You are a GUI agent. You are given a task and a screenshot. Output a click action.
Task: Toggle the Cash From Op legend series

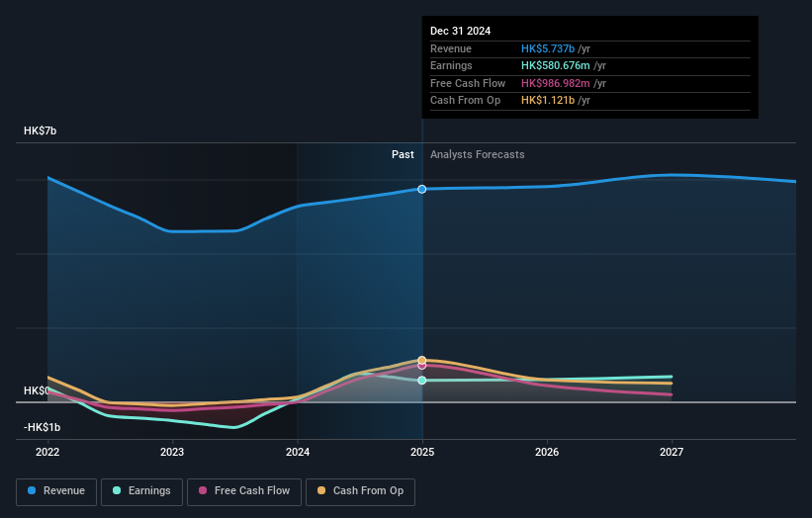[360, 491]
